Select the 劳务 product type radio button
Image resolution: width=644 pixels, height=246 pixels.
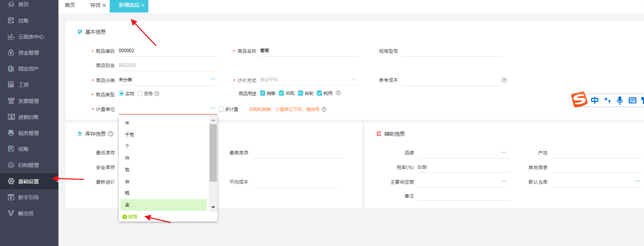tap(140, 94)
